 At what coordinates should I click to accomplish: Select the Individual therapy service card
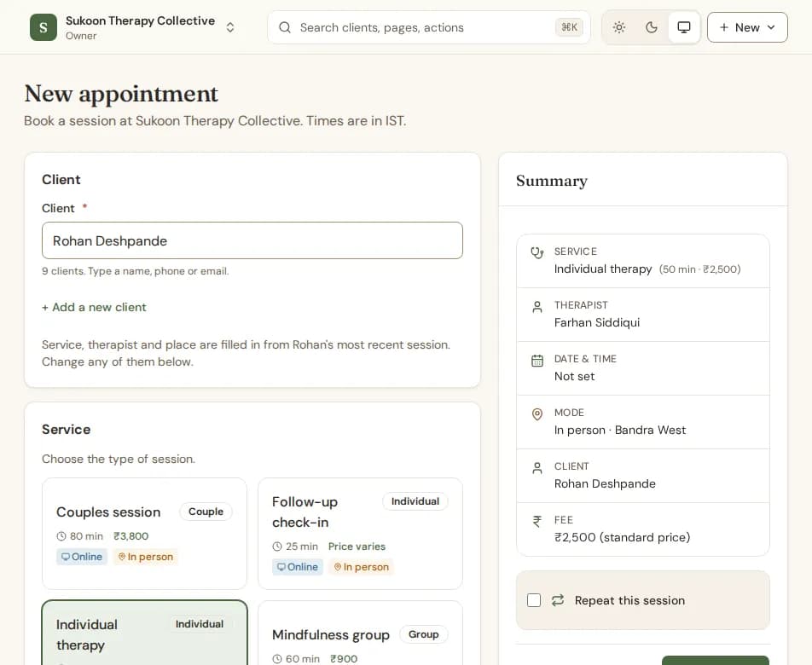[144, 633]
